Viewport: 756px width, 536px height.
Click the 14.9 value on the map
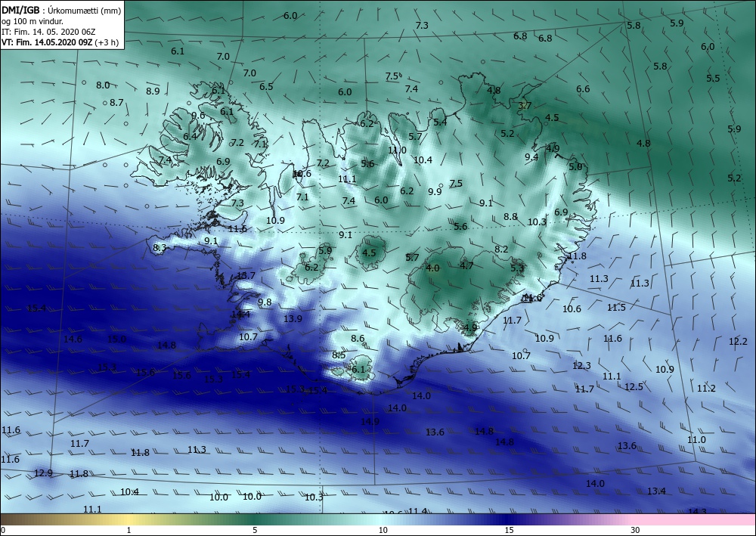click(370, 422)
